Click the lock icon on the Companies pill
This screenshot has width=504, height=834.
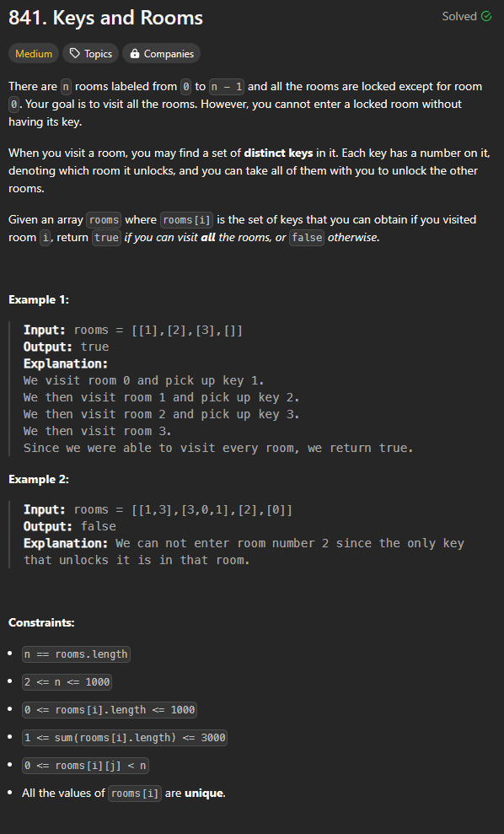136,53
